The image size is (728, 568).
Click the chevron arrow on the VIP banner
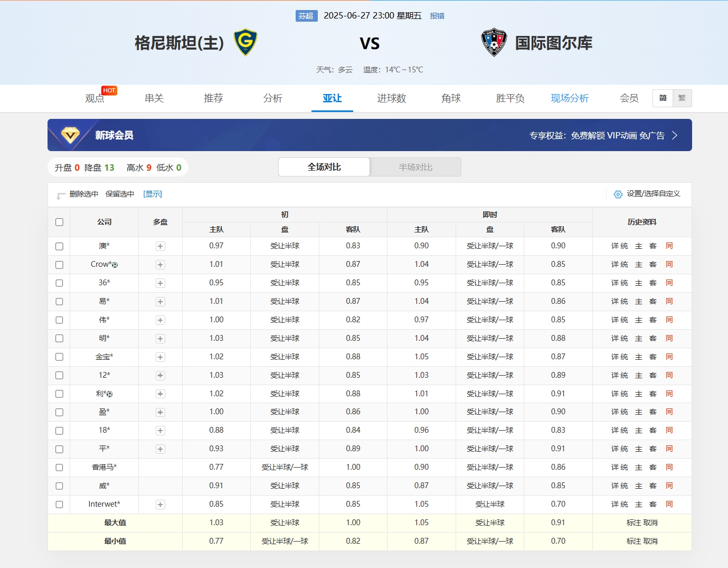point(674,135)
